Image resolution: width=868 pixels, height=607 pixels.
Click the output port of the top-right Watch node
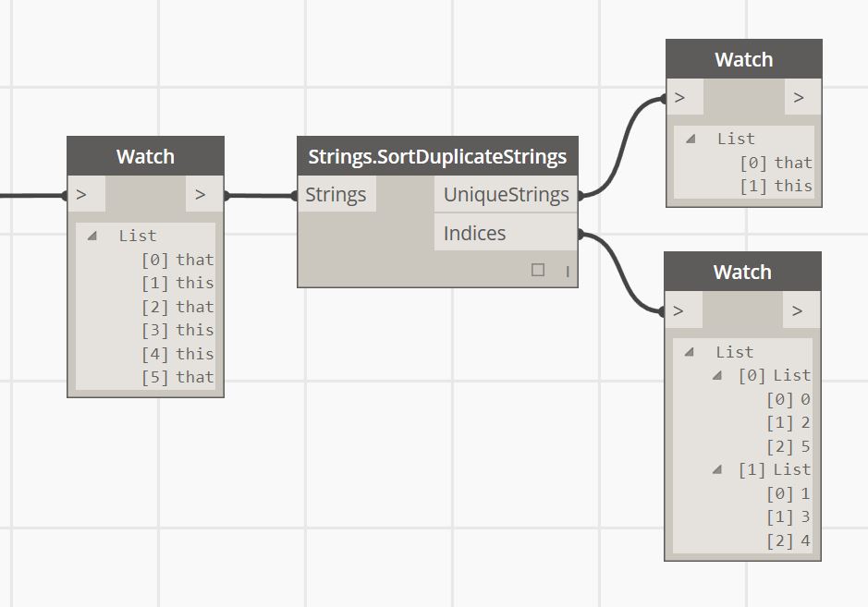[x=802, y=97]
